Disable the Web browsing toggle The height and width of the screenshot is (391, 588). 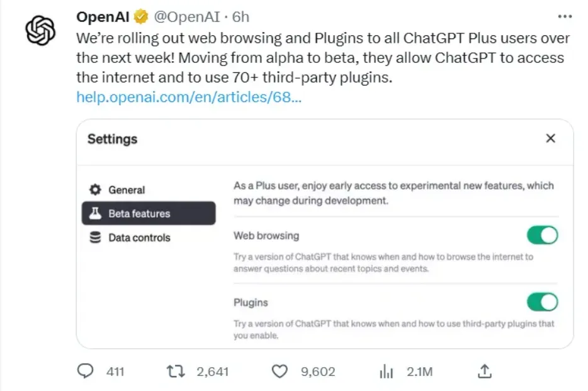pyautogui.click(x=542, y=235)
